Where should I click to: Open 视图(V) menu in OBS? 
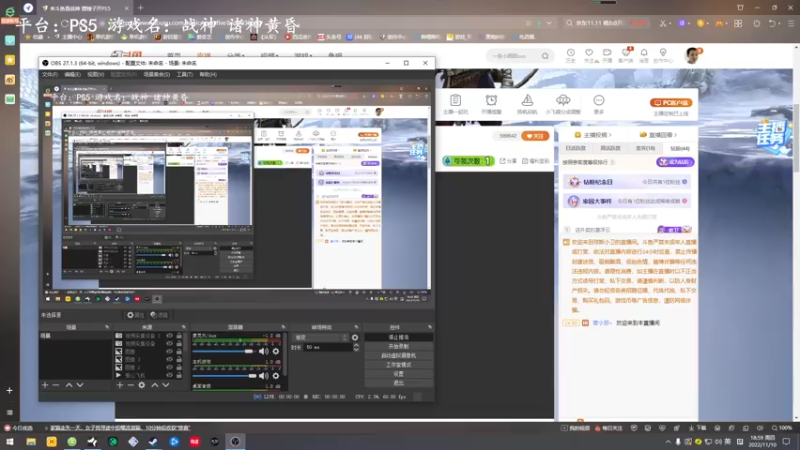pyautogui.click(x=95, y=74)
